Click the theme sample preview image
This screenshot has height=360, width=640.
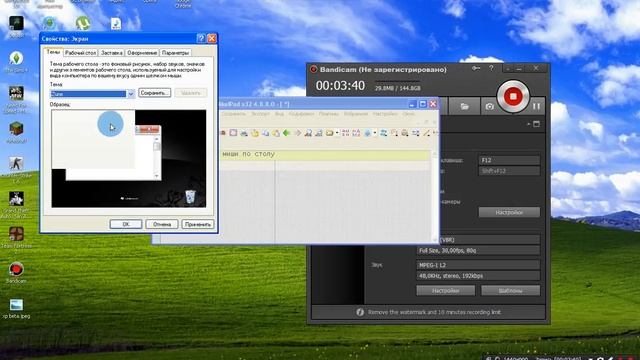[129, 158]
